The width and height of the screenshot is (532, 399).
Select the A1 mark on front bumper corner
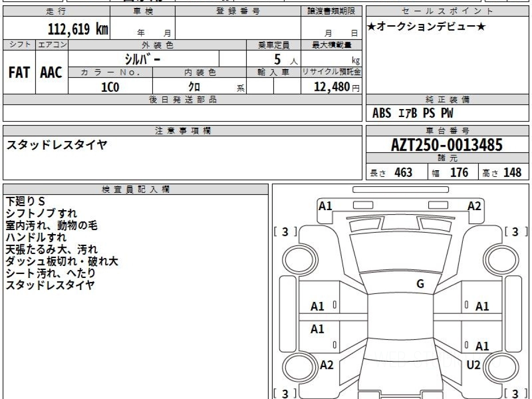click(325, 206)
